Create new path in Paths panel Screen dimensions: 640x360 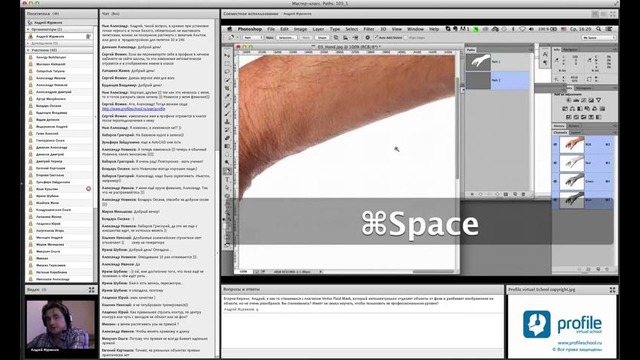(515, 194)
